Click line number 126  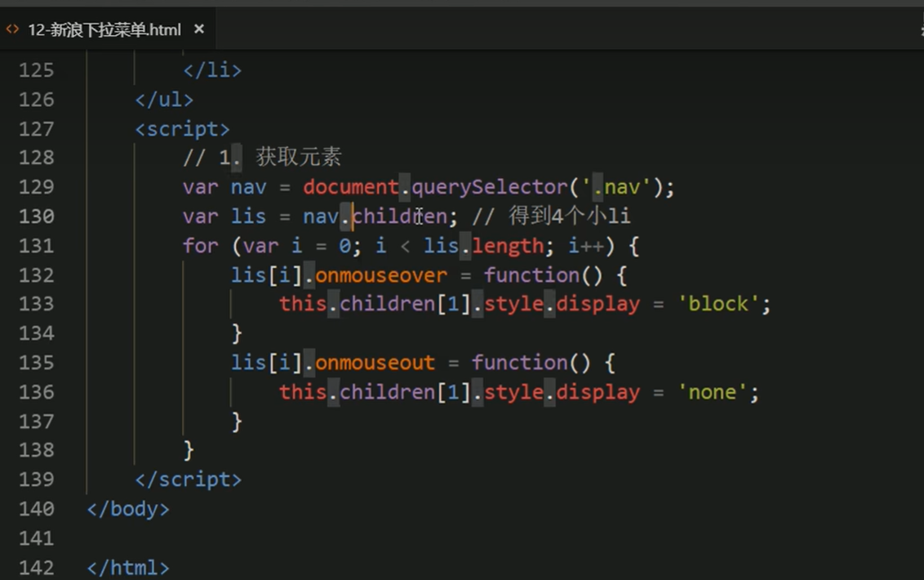[x=37, y=100]
